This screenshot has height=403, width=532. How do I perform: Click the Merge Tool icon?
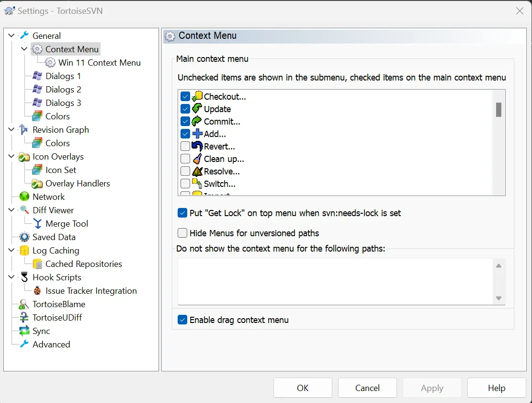[x=37, y=224]
